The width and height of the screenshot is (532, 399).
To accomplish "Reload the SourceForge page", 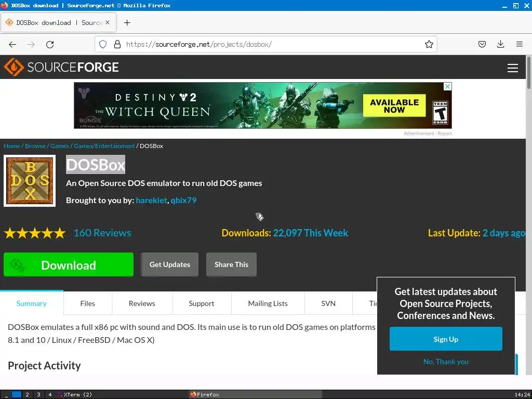I will pyautogui.click(x=50, y=45).
